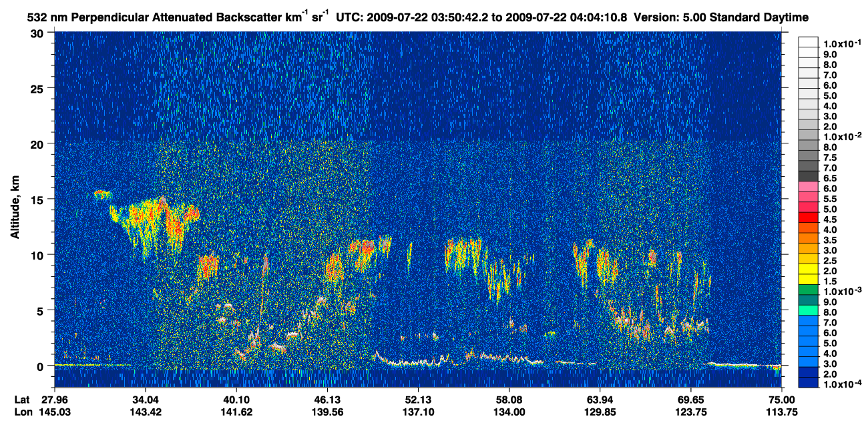The height and width of the screenshot is (445, 868).
Task: Pick the yellow swatch beside the 1.5 label
Action: click(808, 280)
